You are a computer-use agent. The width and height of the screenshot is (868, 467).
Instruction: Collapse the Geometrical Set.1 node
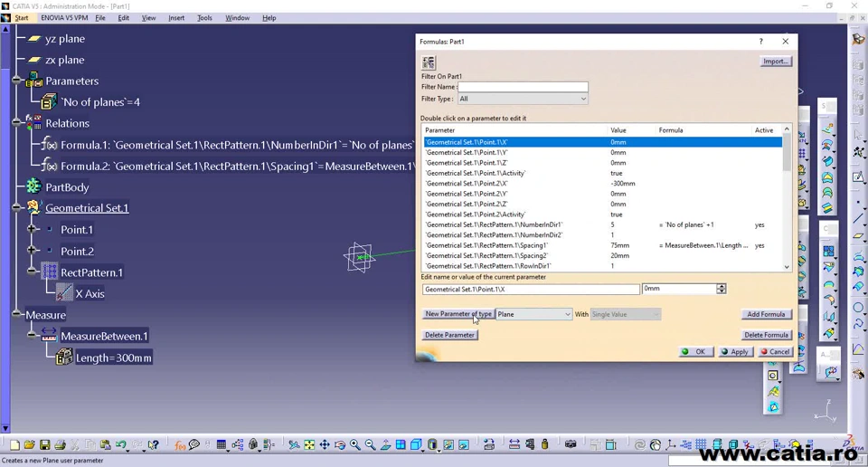[16, 208]
